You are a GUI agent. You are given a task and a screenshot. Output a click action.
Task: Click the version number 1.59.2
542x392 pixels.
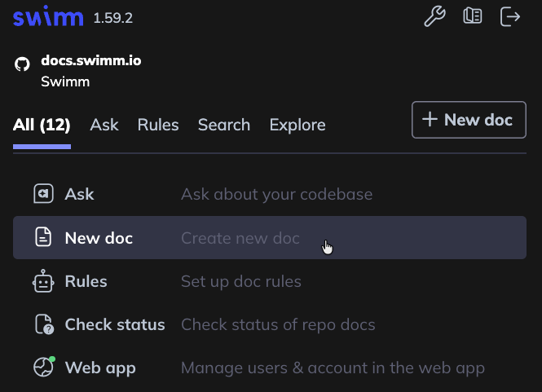pyautogui.click(x=113, y=18)
